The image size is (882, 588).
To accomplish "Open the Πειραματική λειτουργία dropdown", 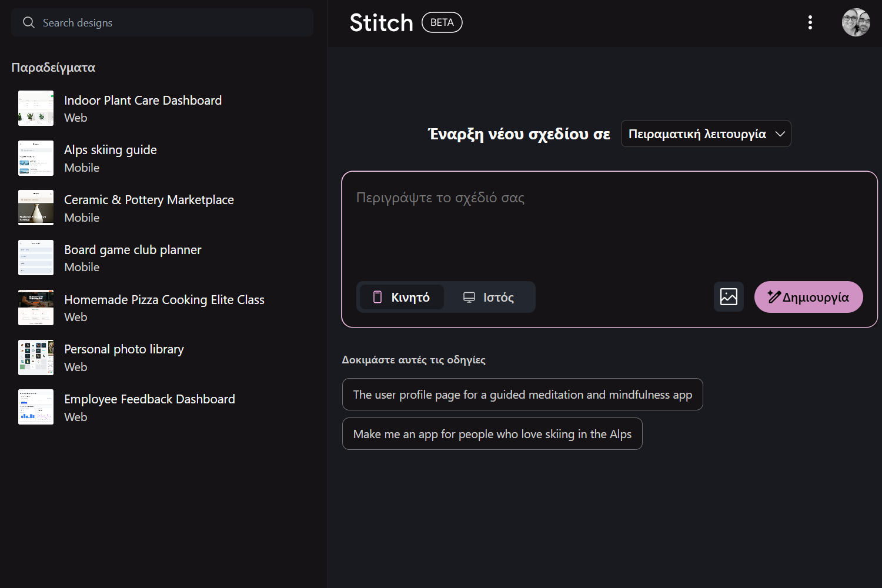I will point(706,133).
